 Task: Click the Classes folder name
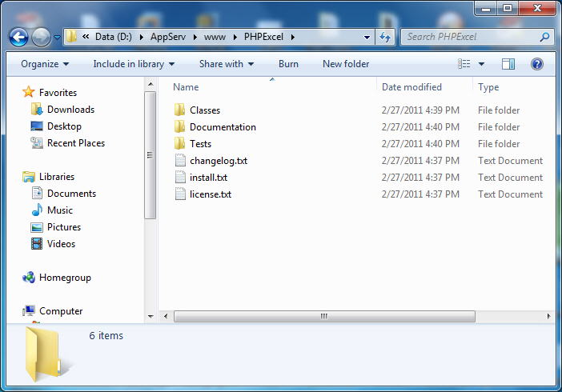coord(205,110)
